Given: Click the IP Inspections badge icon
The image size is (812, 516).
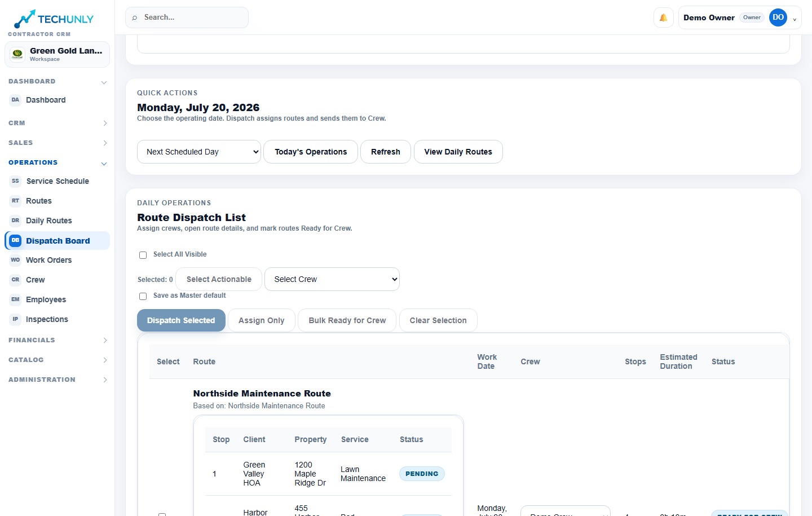Looking at the screenshot, I should pos(15,319).
